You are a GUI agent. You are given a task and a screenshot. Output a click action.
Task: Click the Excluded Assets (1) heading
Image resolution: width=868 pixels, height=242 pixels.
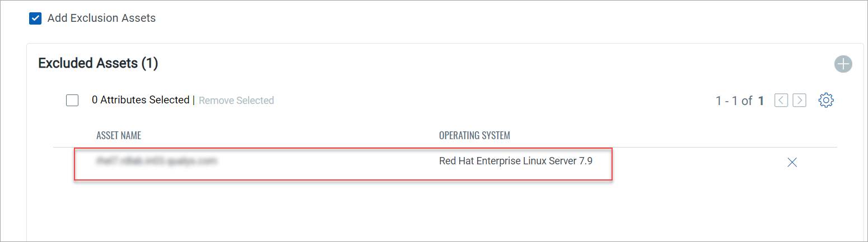(x=98, y=64)
